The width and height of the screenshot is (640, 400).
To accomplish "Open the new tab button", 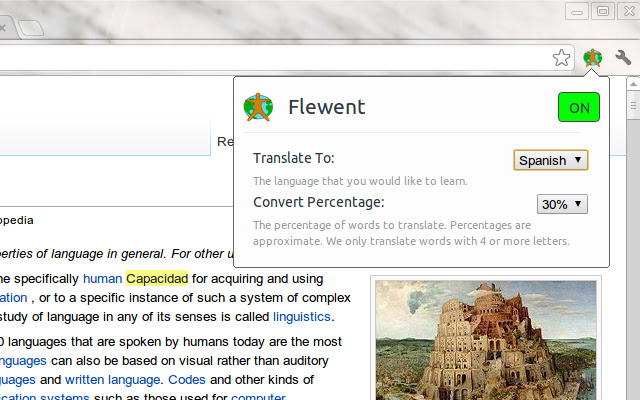I will pos(31,28).
